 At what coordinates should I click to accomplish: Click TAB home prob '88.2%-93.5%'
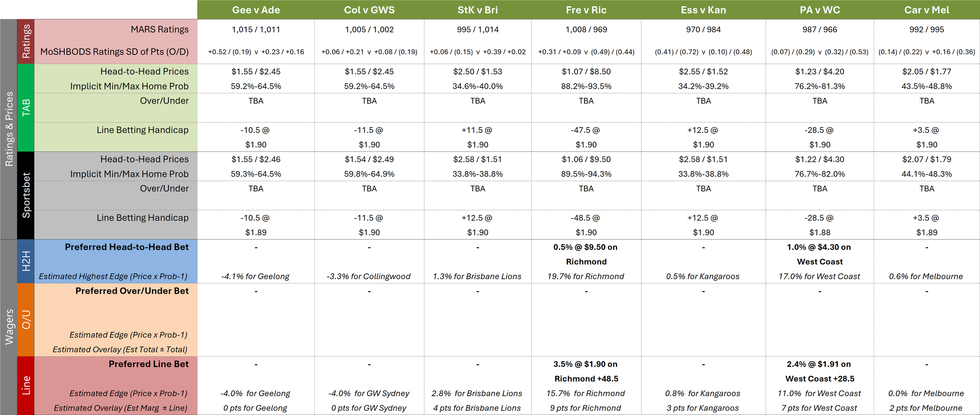click(586, 86)
